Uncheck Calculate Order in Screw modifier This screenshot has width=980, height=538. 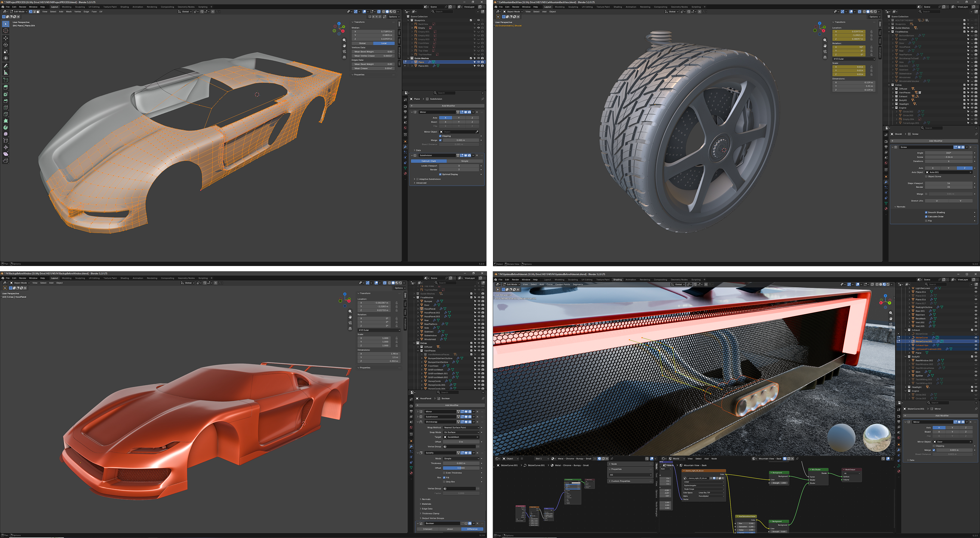(926, 217)
